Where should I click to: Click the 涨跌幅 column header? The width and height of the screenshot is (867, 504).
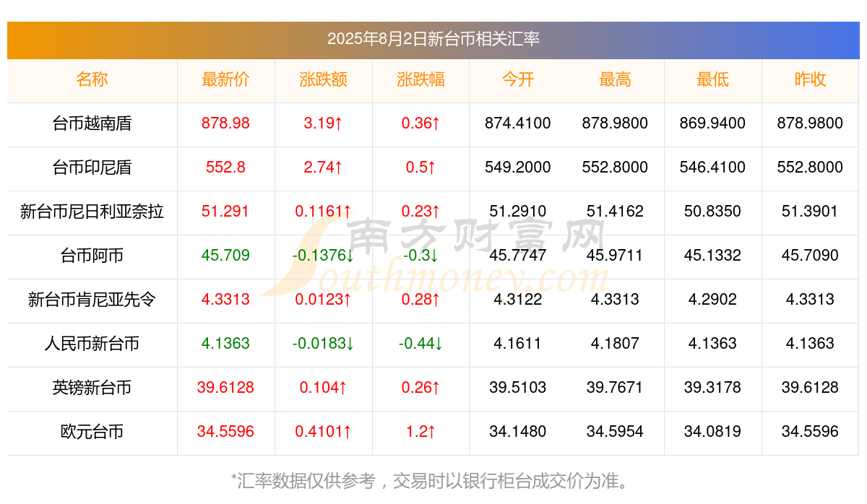pyautogui.click(x=420, y=79)
